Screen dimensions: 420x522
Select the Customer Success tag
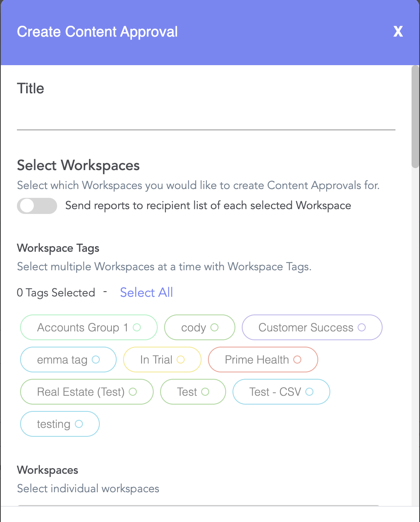coord(312,327)
